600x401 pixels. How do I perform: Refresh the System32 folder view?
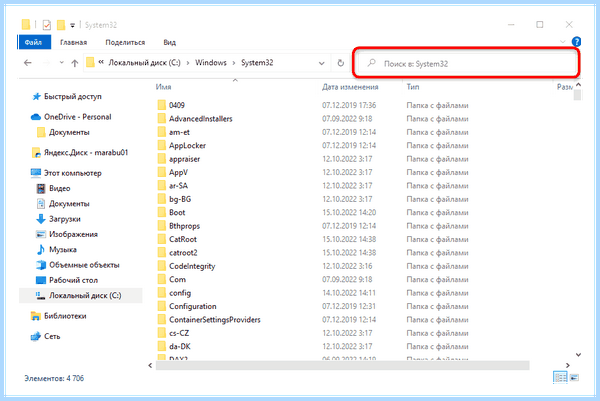(341, 63)
